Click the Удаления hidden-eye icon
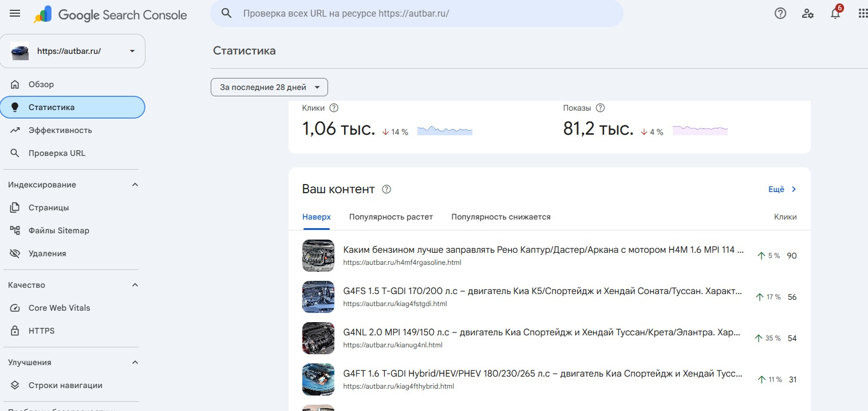This screenshot has width=868, height=411. (x=15, y=253)
